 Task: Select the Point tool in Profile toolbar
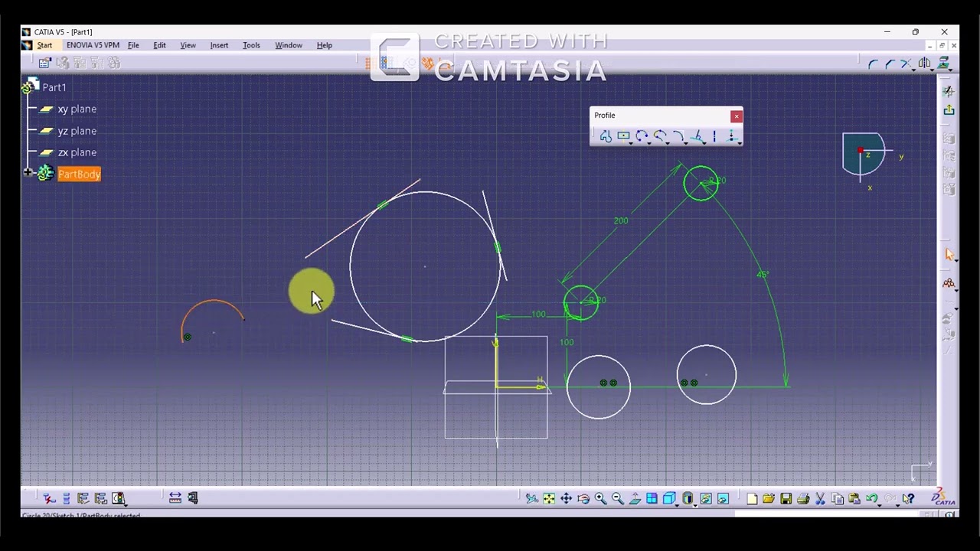tap(731, 136)
